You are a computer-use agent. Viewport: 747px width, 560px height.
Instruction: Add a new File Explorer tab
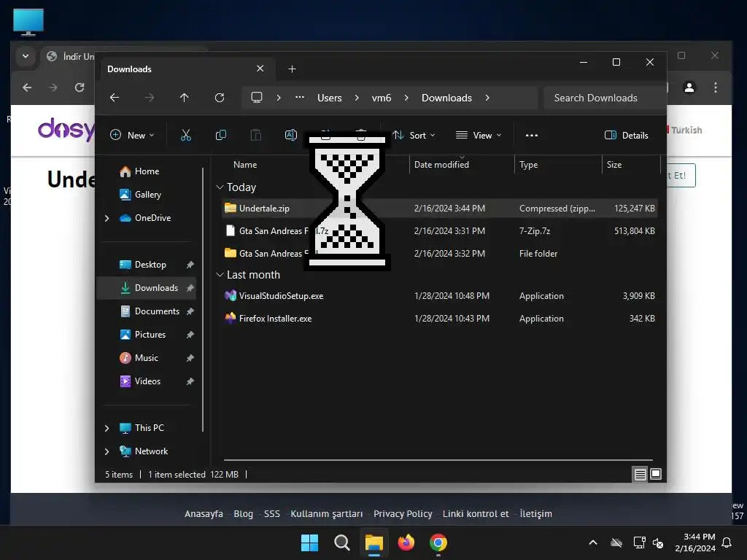point(292,69)
